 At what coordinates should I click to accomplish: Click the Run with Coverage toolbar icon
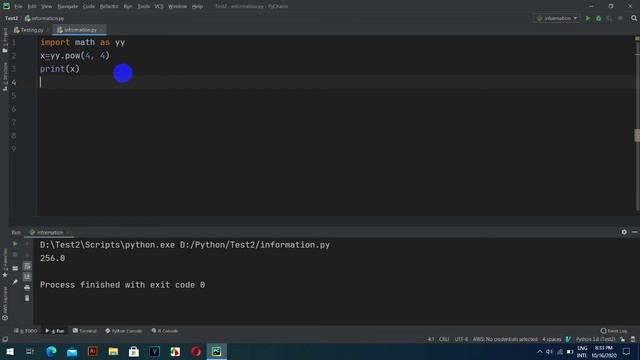[x=609, y=18]
